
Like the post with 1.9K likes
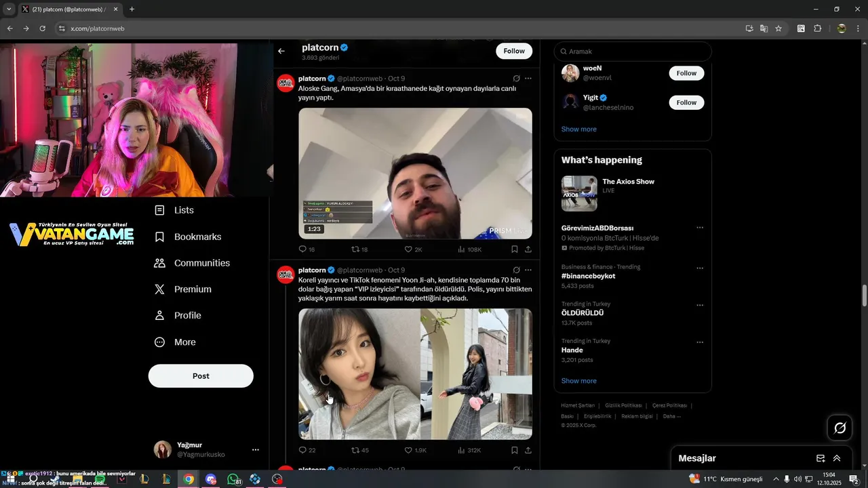coord(415,450)
